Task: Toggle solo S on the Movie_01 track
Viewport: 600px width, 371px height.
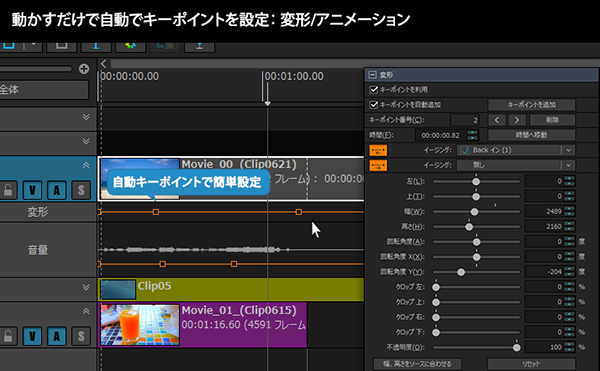Action: tap(81, 336)
